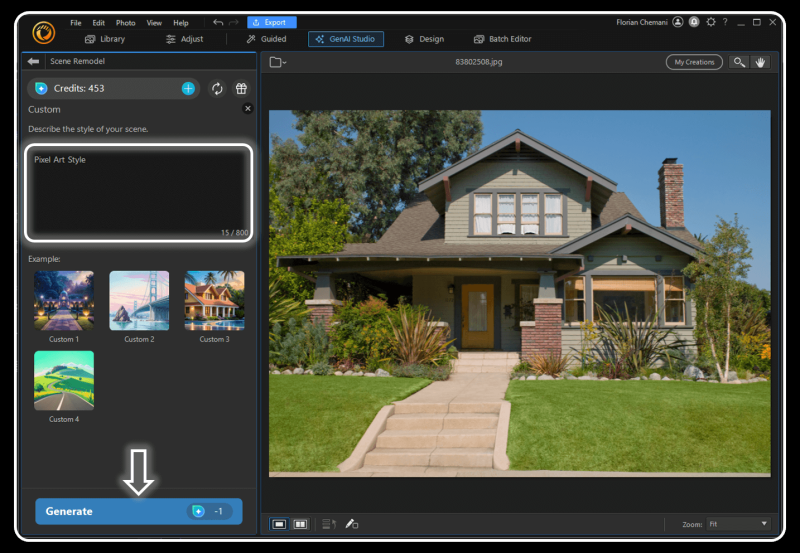This screenshot has height=553, width=800.
Task: Select the magnifier zoom tool
Action: pyautogui.click(x=739, y=62)
